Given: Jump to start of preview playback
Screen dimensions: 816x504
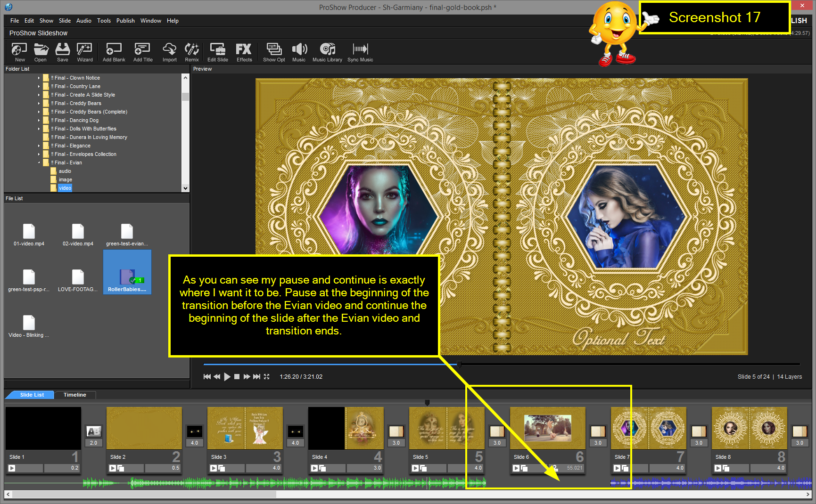Looking at the screenshot, I should [207, 377].
